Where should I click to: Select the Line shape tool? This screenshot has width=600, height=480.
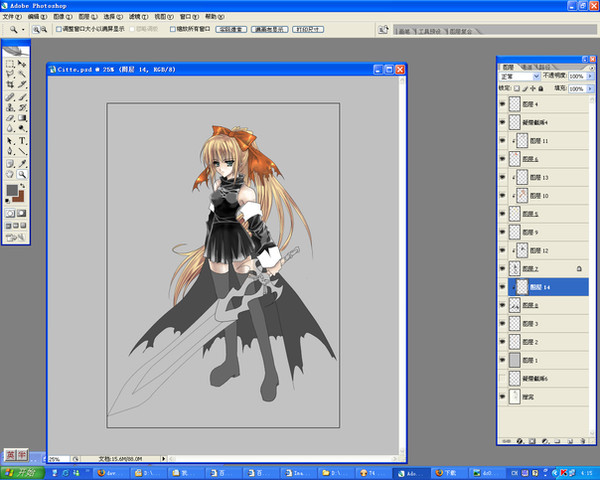(x=22, y=151)
